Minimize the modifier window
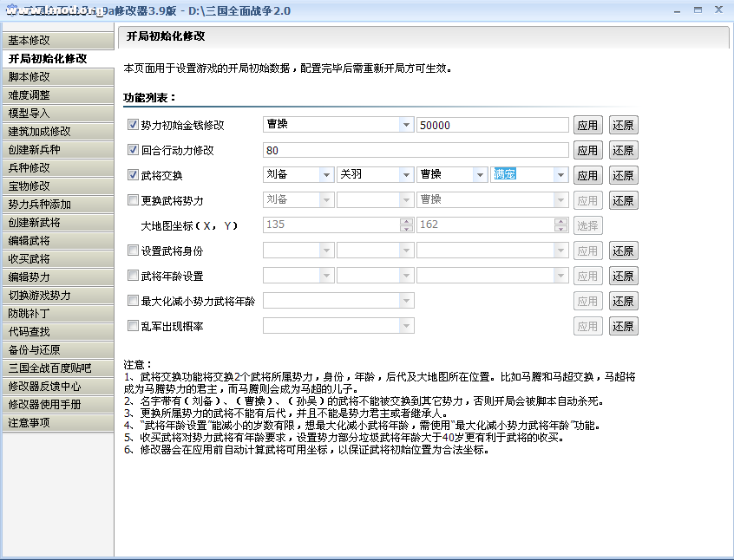Screen dimensions: 734x560 tap(679, 10)
